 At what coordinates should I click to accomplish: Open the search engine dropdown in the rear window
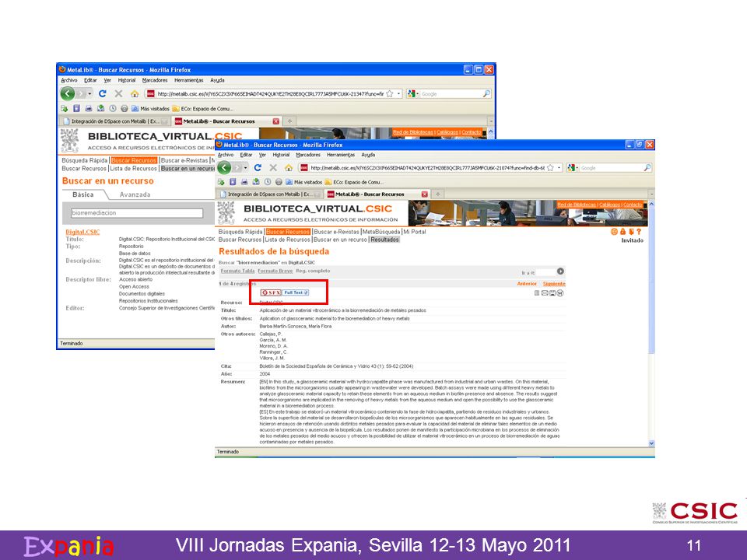click(418, 94)
